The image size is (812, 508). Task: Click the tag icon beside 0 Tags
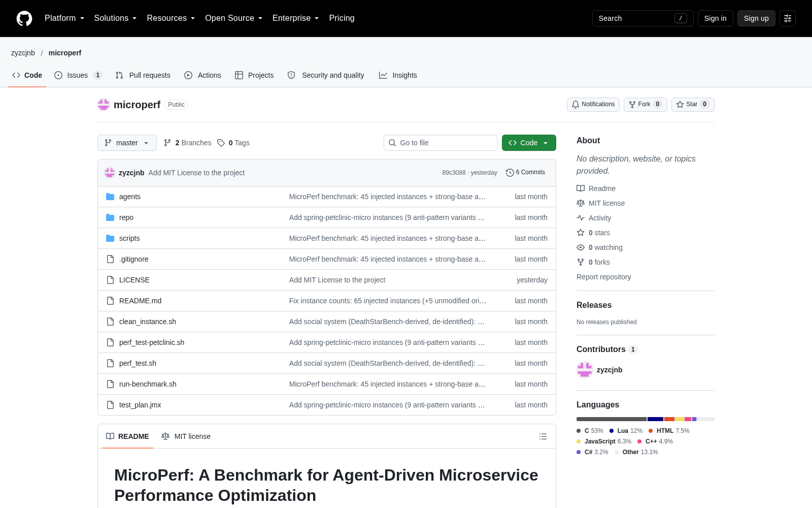click(x=221, y=143)
